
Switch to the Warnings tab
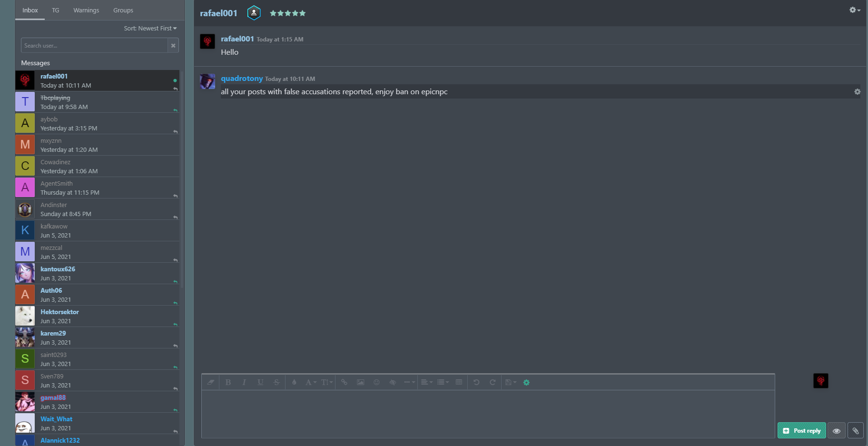(x=86, y=10)
